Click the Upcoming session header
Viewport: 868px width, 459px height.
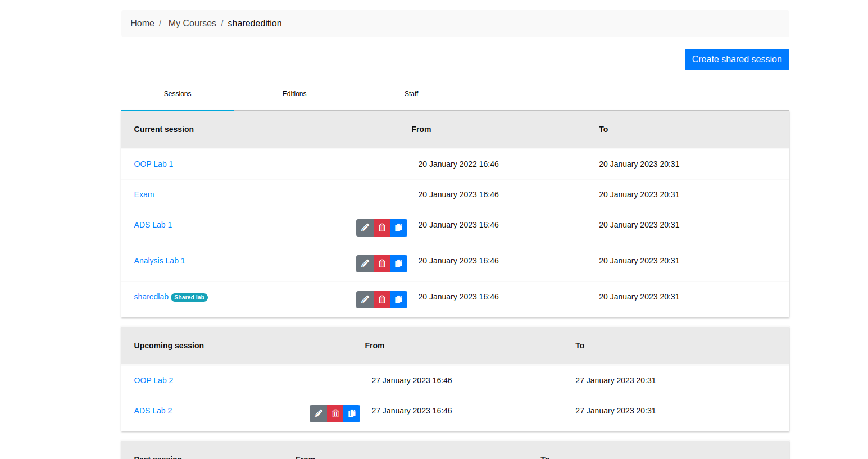coord(169,346)
